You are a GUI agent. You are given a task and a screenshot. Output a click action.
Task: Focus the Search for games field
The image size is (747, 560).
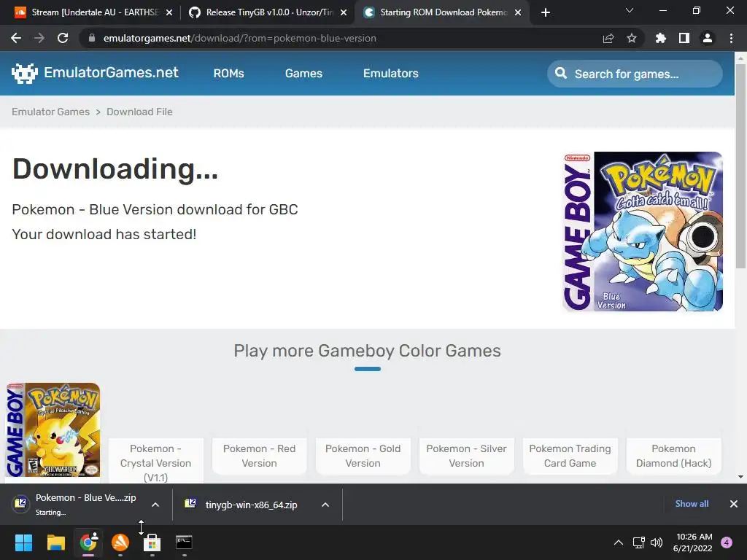[x=635, y=74]
